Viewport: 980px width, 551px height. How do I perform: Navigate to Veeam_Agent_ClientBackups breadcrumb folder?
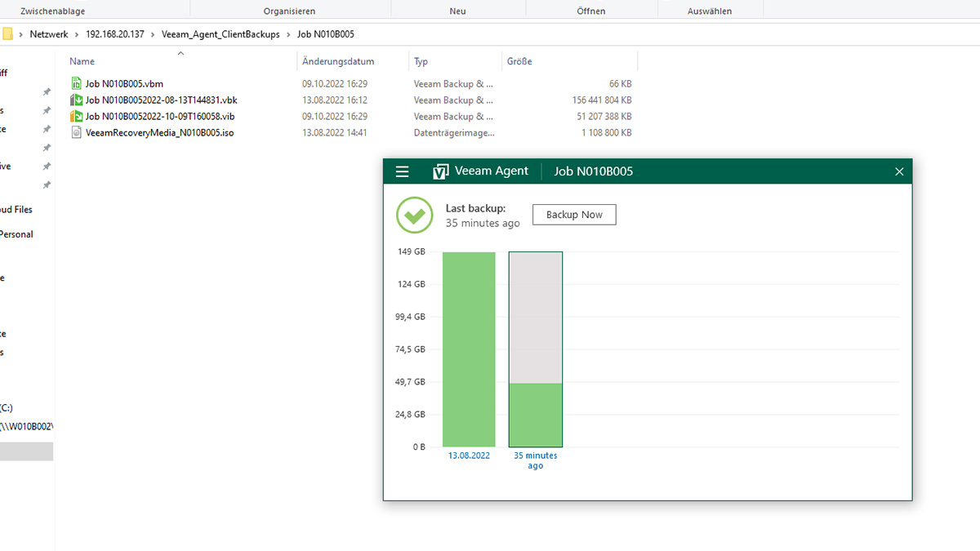220,34
